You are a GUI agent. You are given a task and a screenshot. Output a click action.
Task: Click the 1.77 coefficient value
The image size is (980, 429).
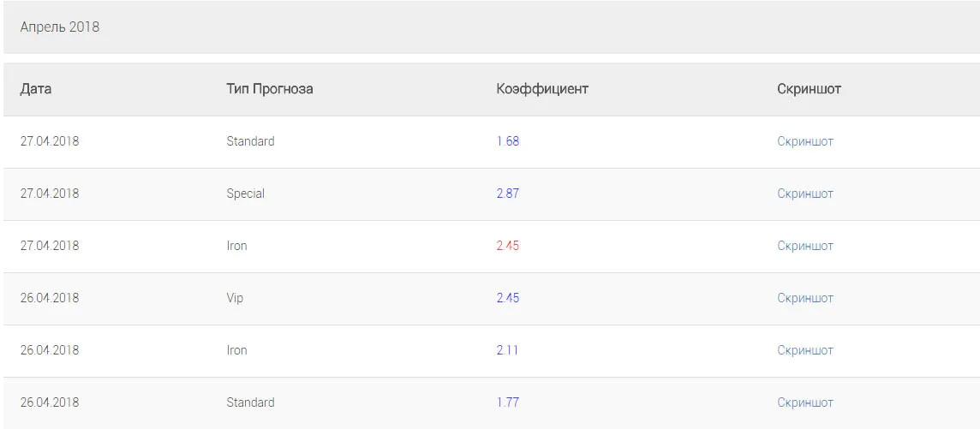click(507, 402)
